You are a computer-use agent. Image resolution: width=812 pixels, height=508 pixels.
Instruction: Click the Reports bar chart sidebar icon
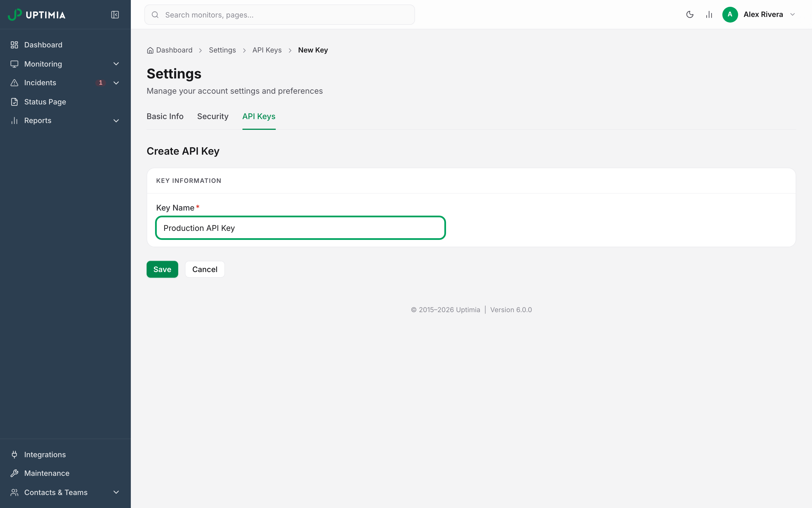(14, 121)
